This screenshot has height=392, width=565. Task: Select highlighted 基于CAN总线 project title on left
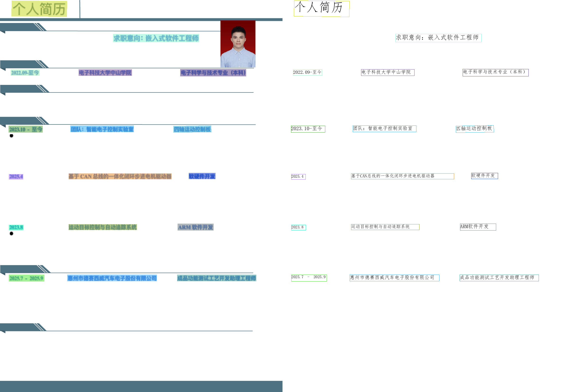[120, 176]
